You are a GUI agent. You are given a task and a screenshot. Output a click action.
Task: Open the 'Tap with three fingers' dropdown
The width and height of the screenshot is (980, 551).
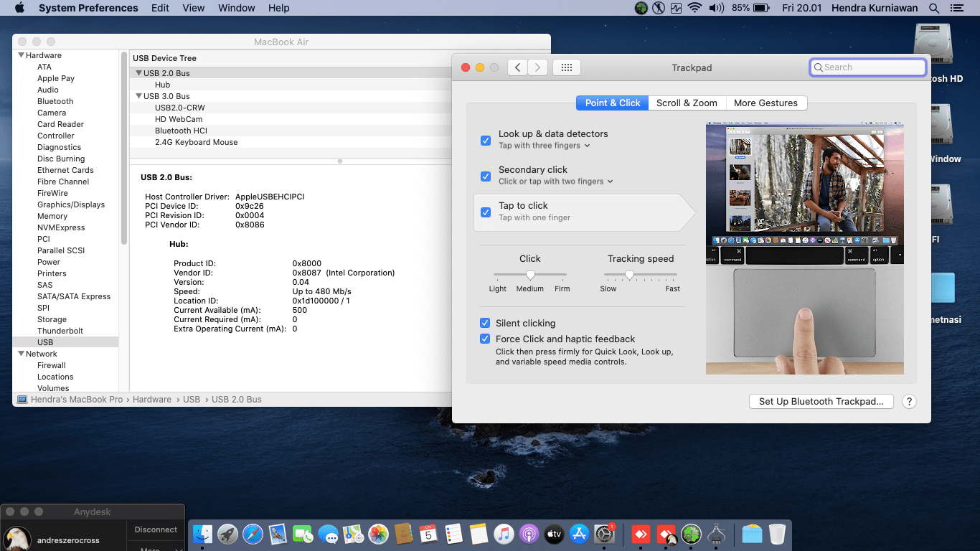[x=545, y=146]
